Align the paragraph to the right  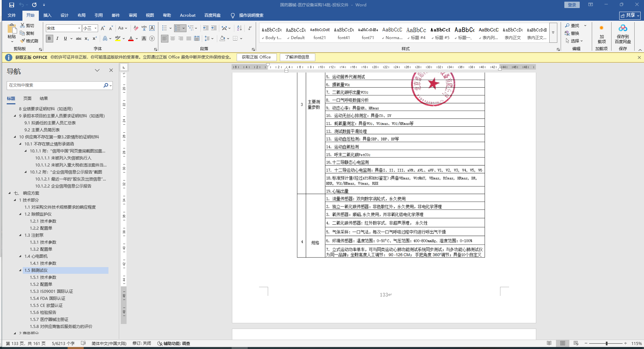coord(181,38)
